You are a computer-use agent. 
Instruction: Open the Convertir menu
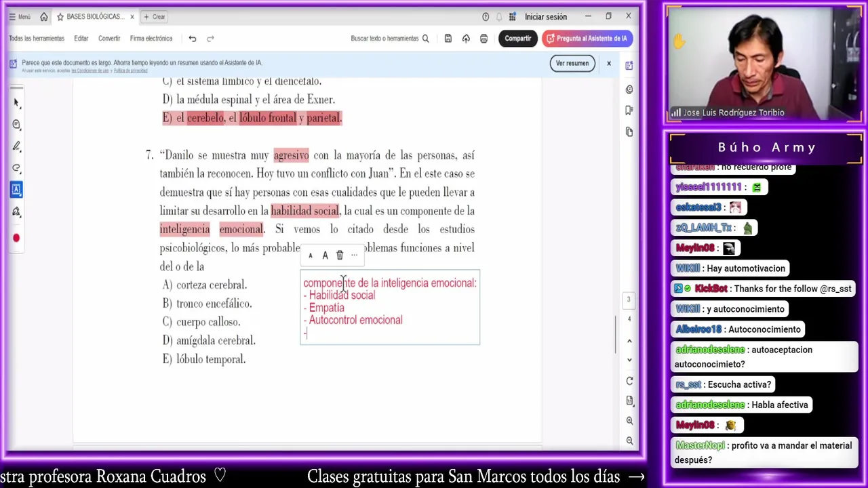pos(109,39)
